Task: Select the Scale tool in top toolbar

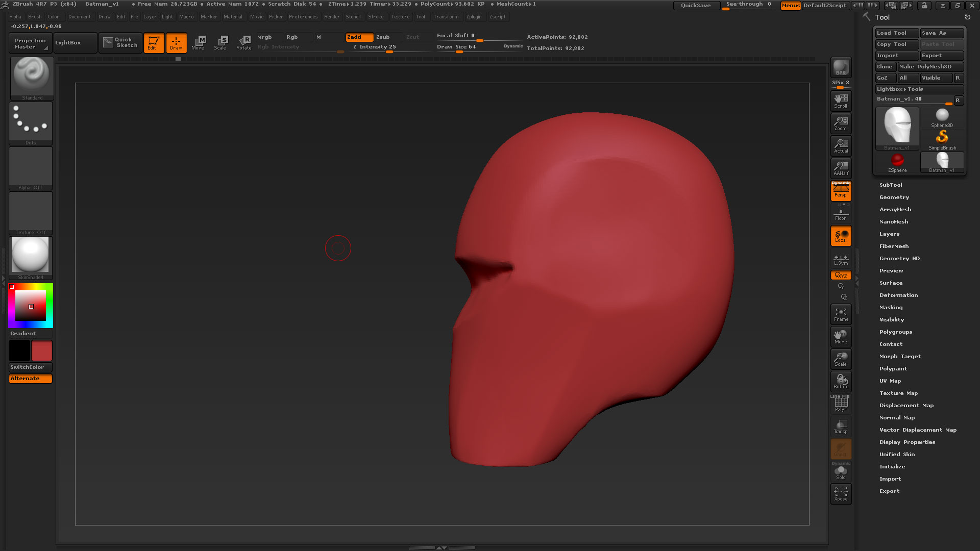Action: 220,43
